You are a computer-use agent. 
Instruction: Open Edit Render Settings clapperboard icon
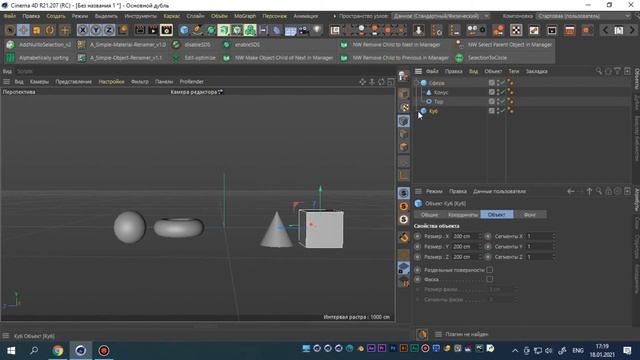167,30
